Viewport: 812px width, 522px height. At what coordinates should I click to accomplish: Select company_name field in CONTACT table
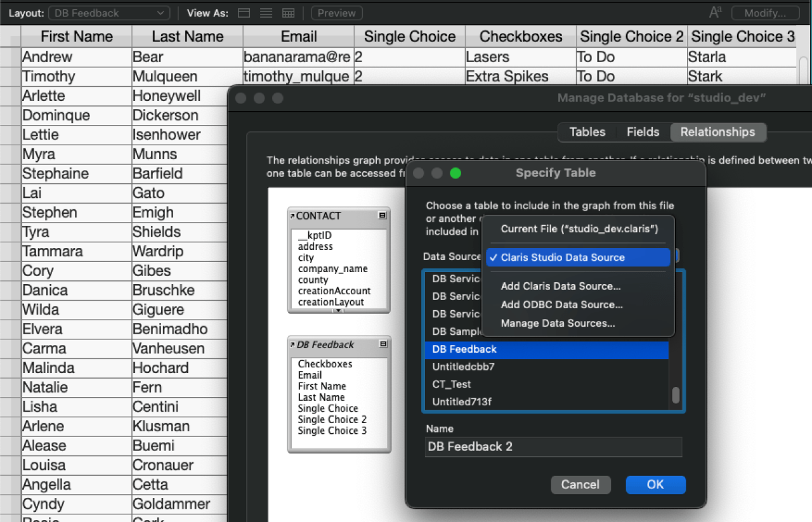pyautogui.click(x=333, y=269)
